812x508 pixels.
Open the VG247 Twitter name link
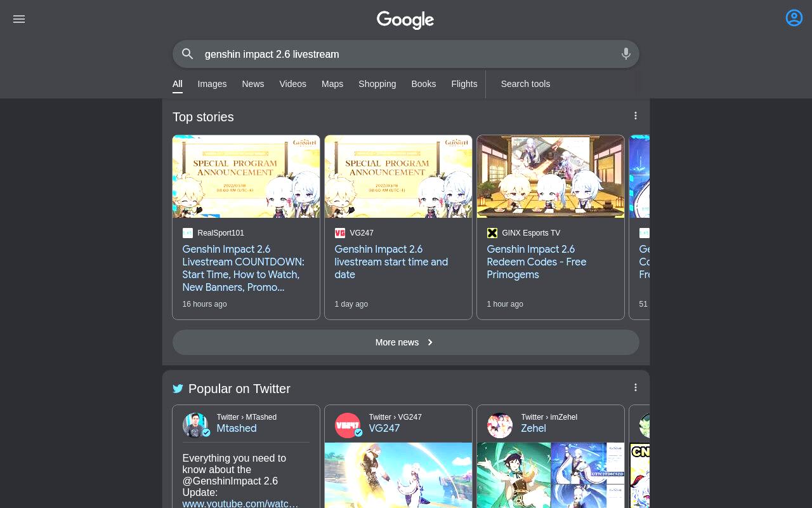384,429
